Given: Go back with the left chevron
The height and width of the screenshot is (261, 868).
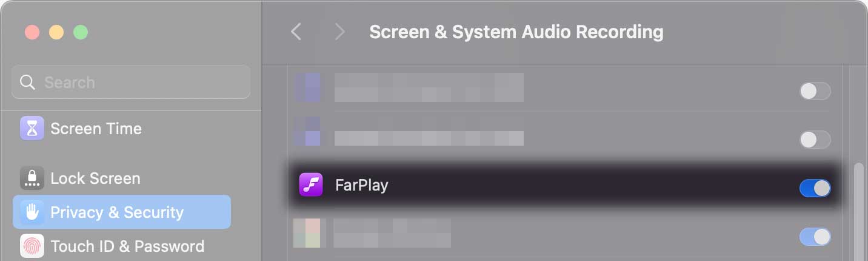Looking at the screenshot, I should point(296,32).
